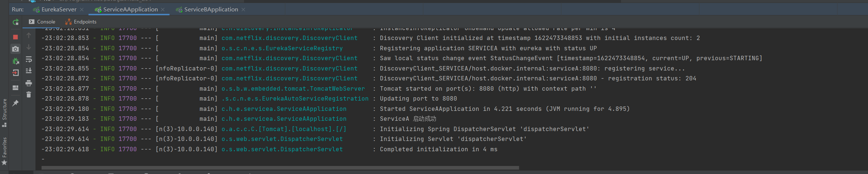Viewport: 868px width, 174px height.
Task: Clear console with the trash can icon
Action: click(29, 95)
